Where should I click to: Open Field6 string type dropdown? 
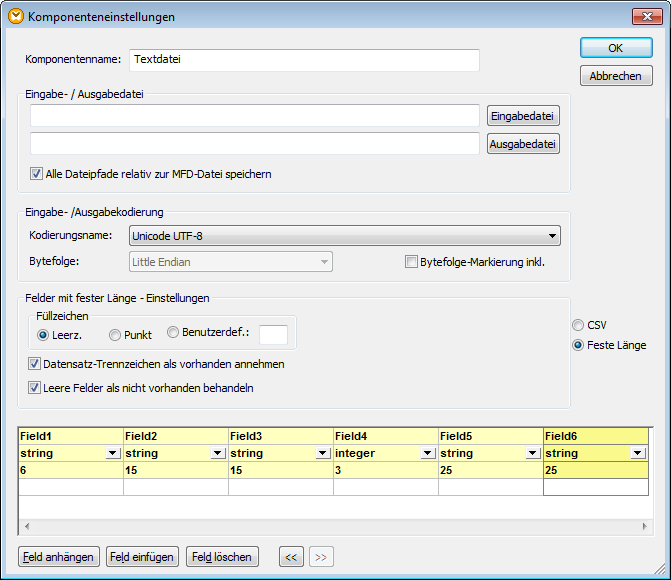637,453
